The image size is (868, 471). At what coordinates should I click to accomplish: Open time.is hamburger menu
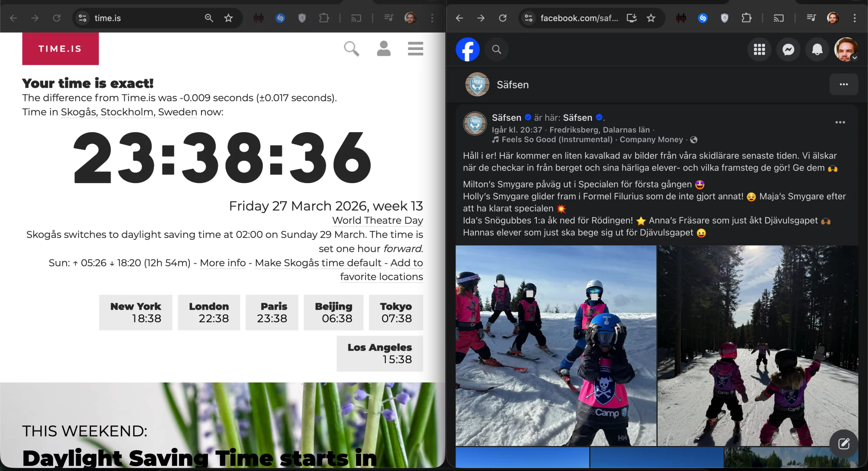pyautogui.click(x=415, y=49)
